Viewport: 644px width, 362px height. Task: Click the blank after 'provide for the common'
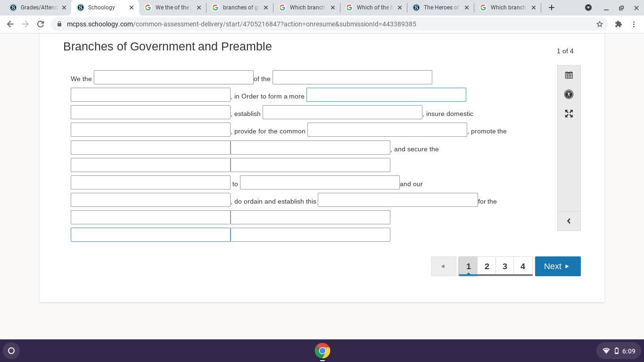click(387, 130)
